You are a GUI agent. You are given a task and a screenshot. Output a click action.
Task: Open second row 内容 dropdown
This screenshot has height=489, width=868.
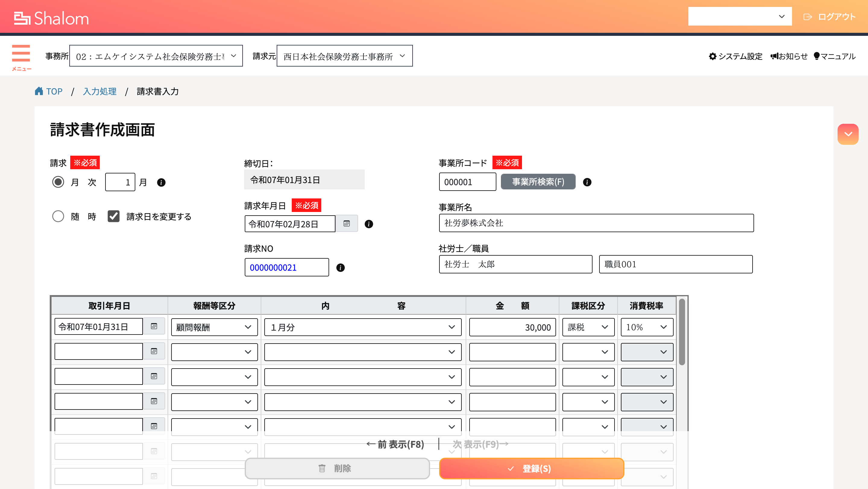(363, 352)
